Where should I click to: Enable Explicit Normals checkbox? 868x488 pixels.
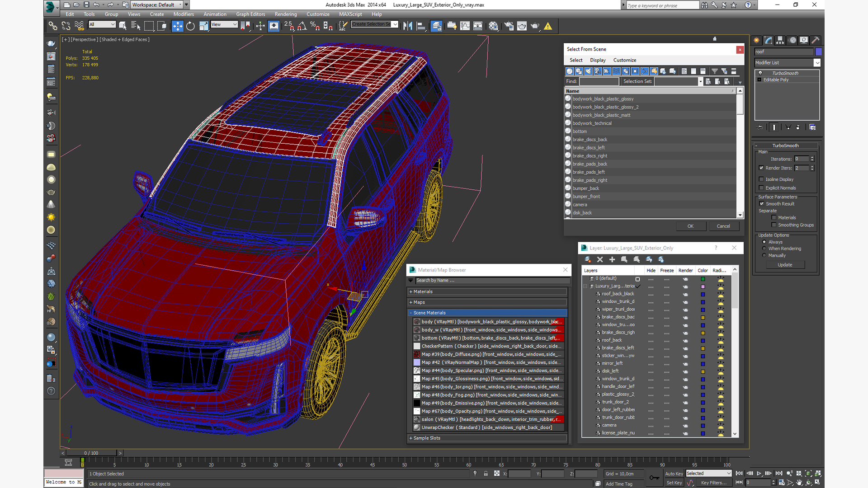pyautogui.click(x=761, y=188)
